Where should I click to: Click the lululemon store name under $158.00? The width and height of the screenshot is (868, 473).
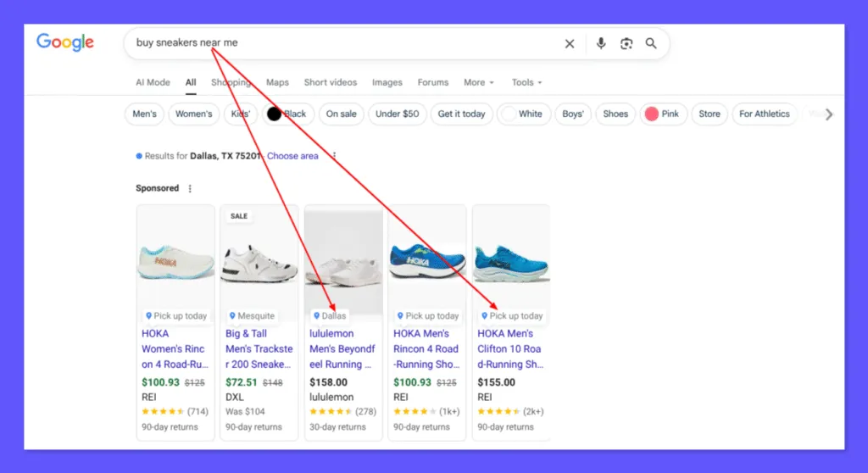click(x=331, y=397)
